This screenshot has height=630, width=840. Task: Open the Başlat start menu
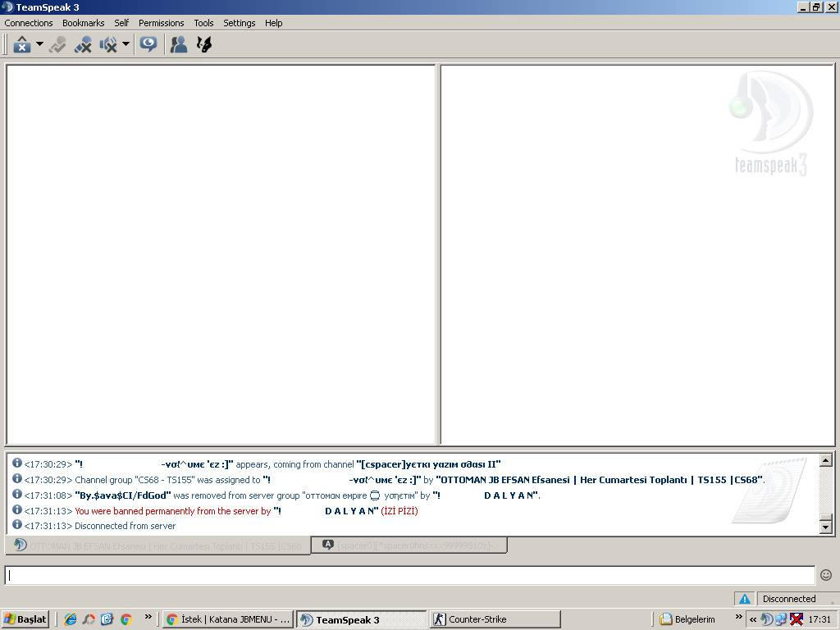pyautogui.click(x=25, y=619)
